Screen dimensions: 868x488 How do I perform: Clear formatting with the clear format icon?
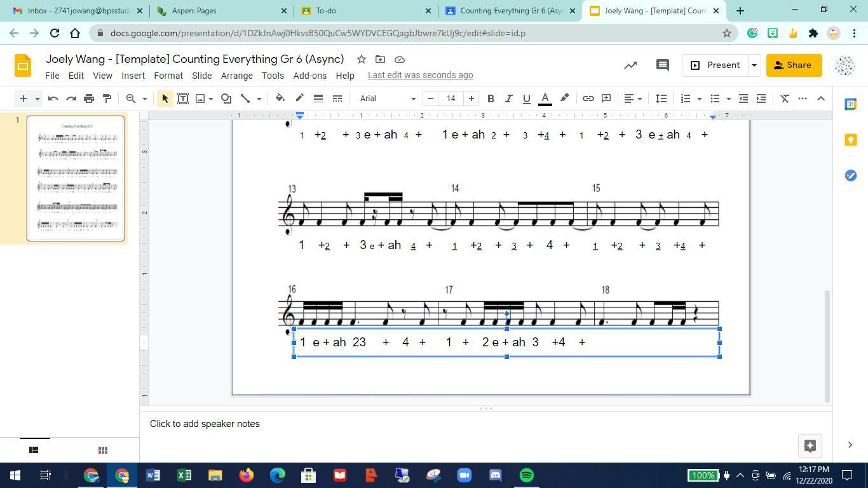[x=783, y=98]
